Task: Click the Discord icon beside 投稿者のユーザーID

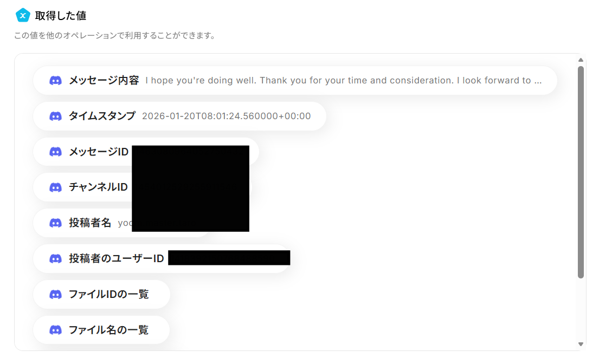Action: click(x=55, y=259)
